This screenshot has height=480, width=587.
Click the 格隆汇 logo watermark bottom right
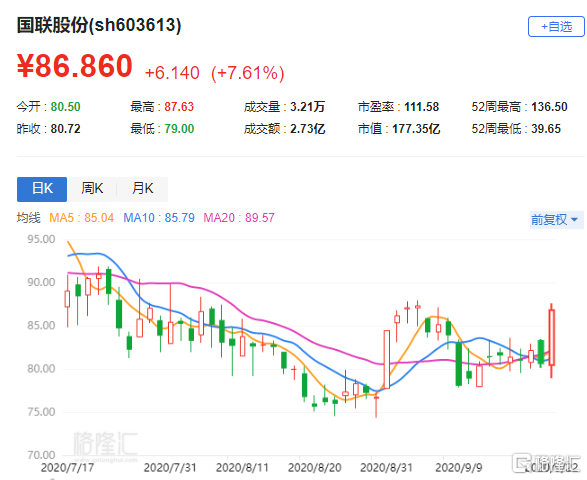point(547,463)
